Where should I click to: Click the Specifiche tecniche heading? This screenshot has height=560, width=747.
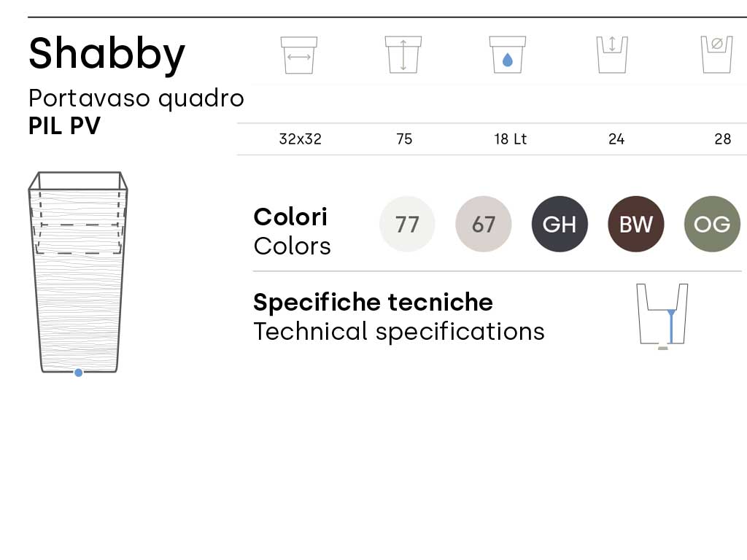pos(373,302)
